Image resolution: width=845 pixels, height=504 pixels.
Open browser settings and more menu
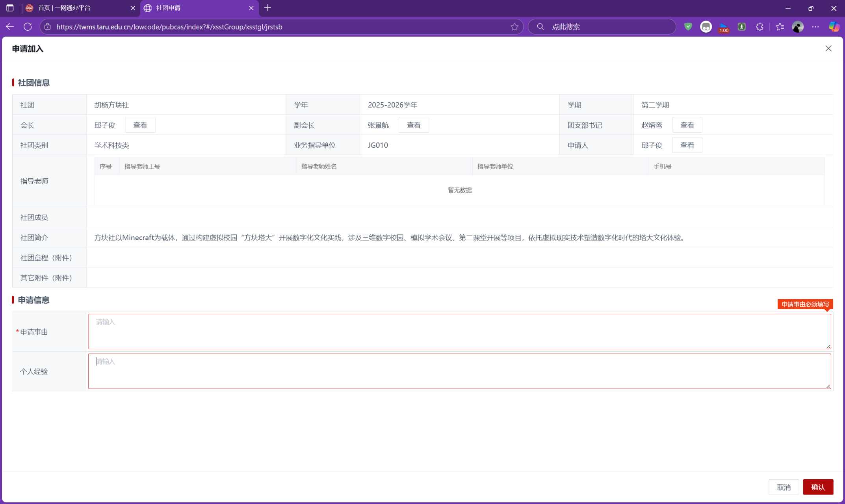(815, 27)
